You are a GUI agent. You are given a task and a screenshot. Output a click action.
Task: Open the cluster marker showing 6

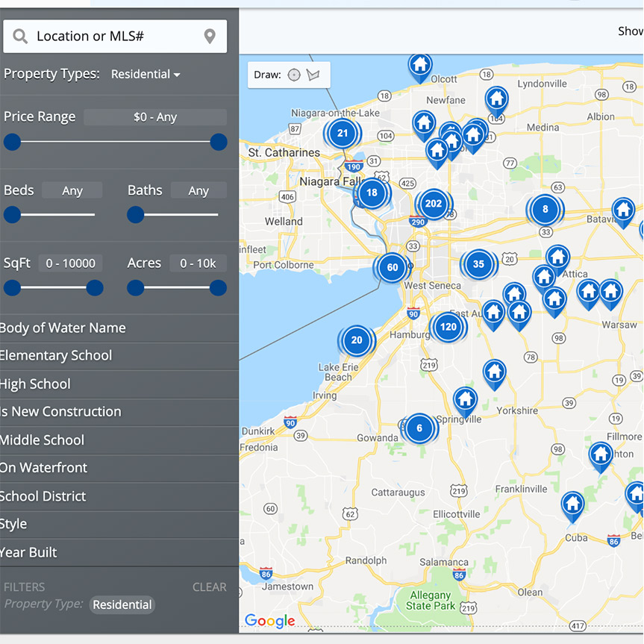tap(419, 428)
